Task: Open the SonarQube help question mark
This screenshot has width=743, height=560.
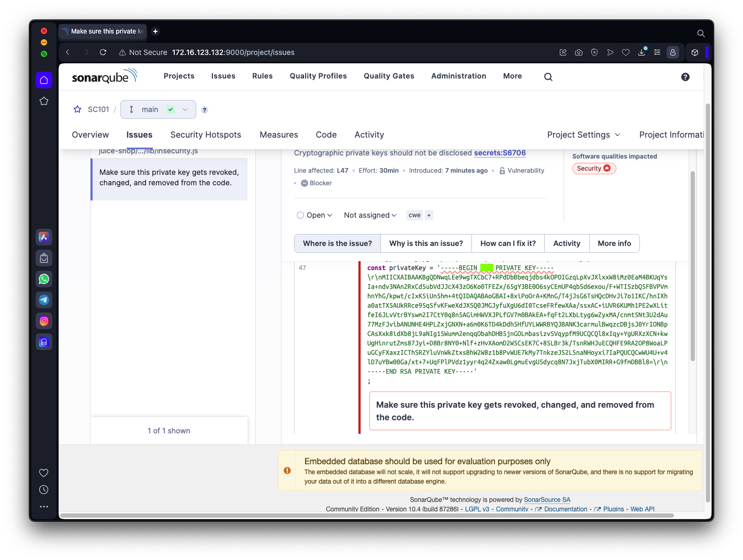Action: [685, 77]
